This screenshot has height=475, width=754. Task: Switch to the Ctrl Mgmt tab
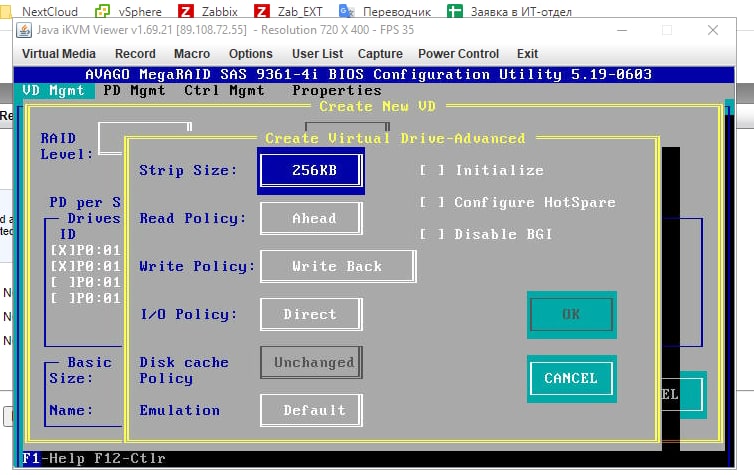click(x=224, y=90)
